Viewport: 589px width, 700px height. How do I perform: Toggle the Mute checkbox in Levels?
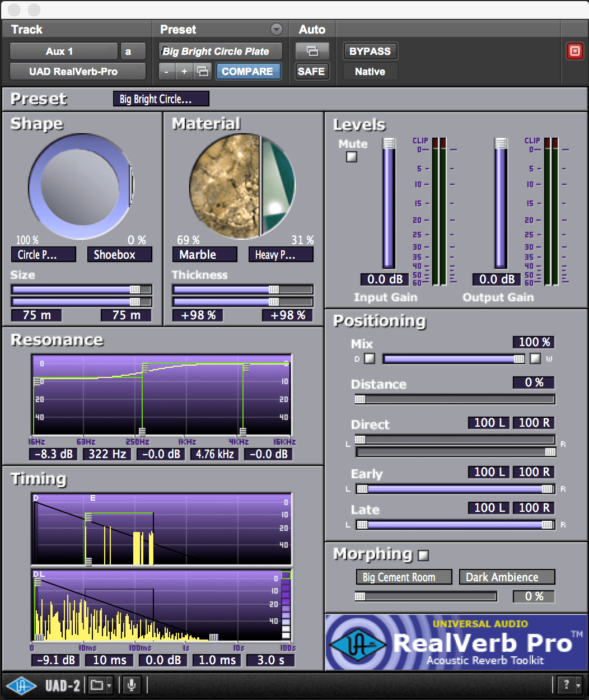pyautogui.click(x=352, y=157)
